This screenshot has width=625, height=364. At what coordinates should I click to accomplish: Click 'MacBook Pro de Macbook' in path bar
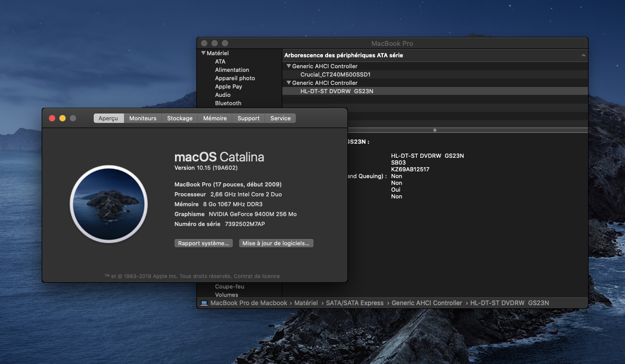[249, 303]
